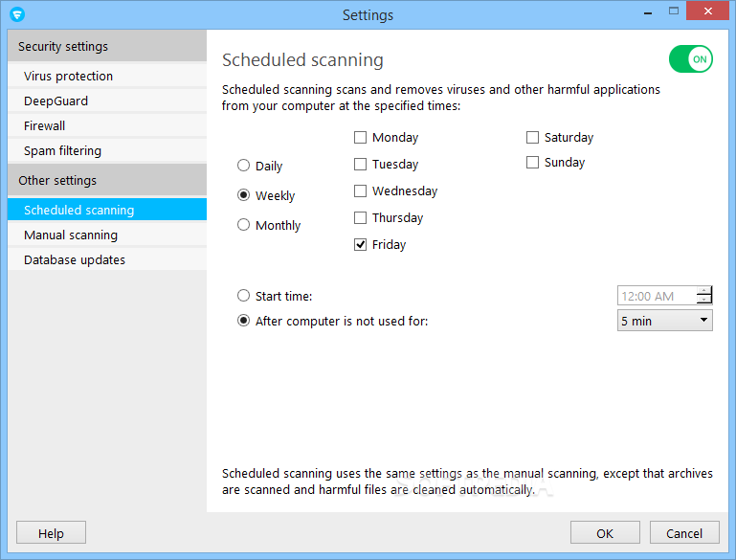This screenshot has width=736, height=560.
Task: Toggle Scheduled scanning ON switch off
Action: pos(690,59)
